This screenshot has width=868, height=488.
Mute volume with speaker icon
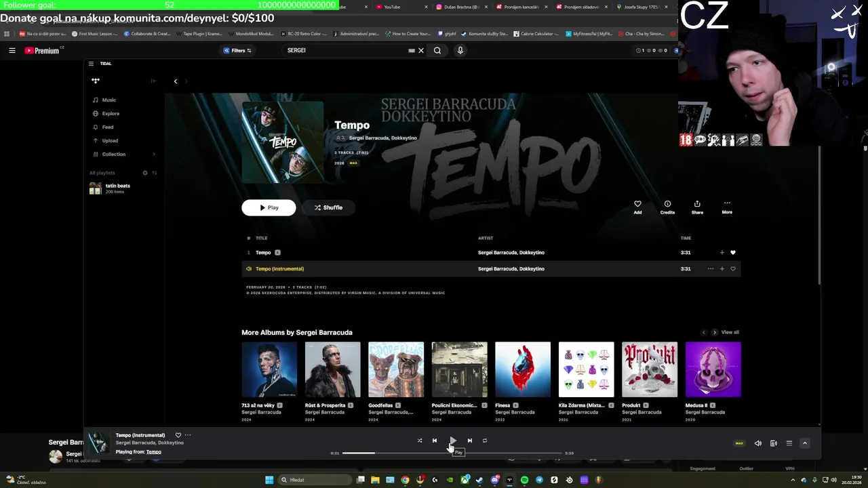click(757, 443)
